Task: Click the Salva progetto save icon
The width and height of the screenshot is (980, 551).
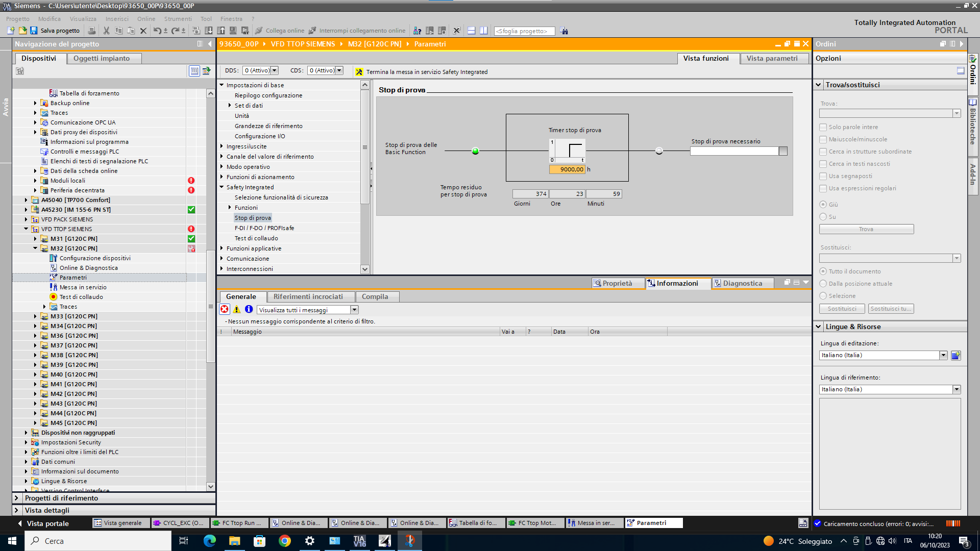Action: coord(34,31)
